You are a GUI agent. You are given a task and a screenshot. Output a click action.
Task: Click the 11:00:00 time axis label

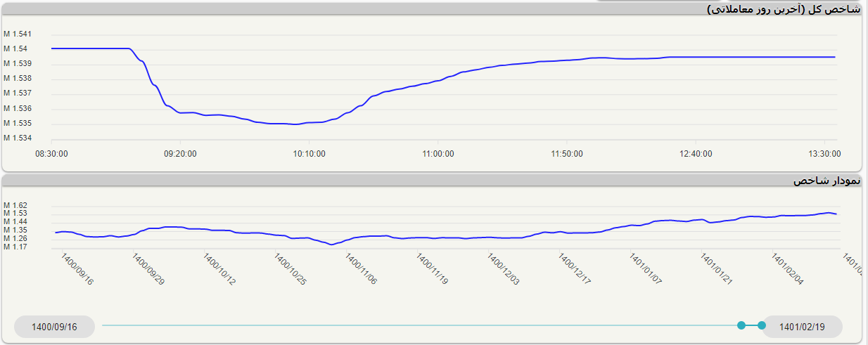pos(438,153)
